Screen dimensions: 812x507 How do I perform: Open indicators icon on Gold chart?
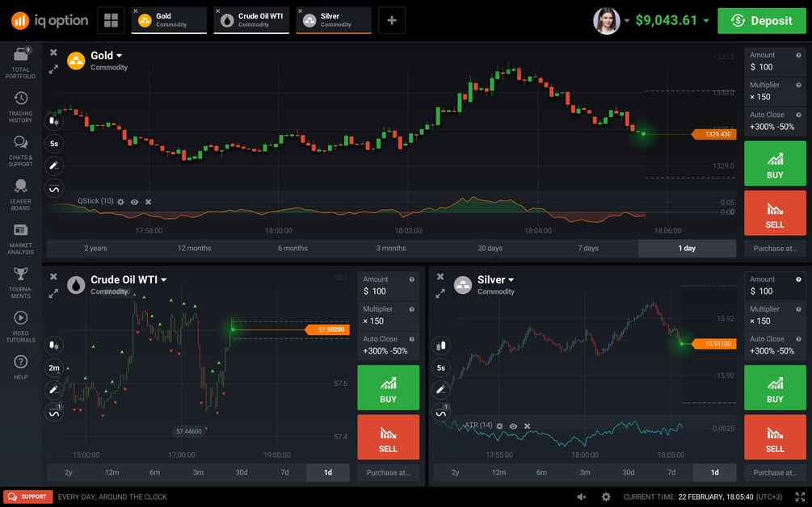[54, 189]
